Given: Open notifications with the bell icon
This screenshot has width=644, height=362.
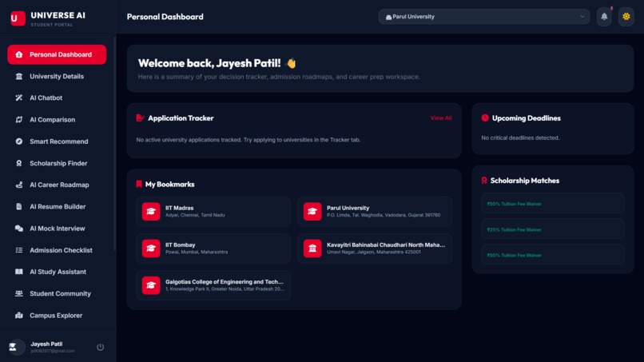Looking at the screenshot, I should [x=604, y=17].
